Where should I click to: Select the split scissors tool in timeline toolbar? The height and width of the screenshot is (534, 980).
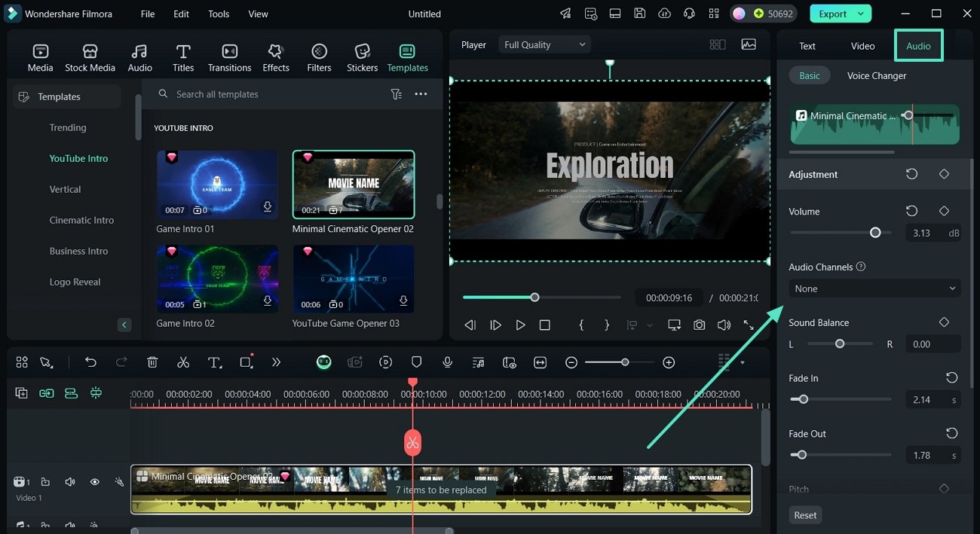pos(183,362)
